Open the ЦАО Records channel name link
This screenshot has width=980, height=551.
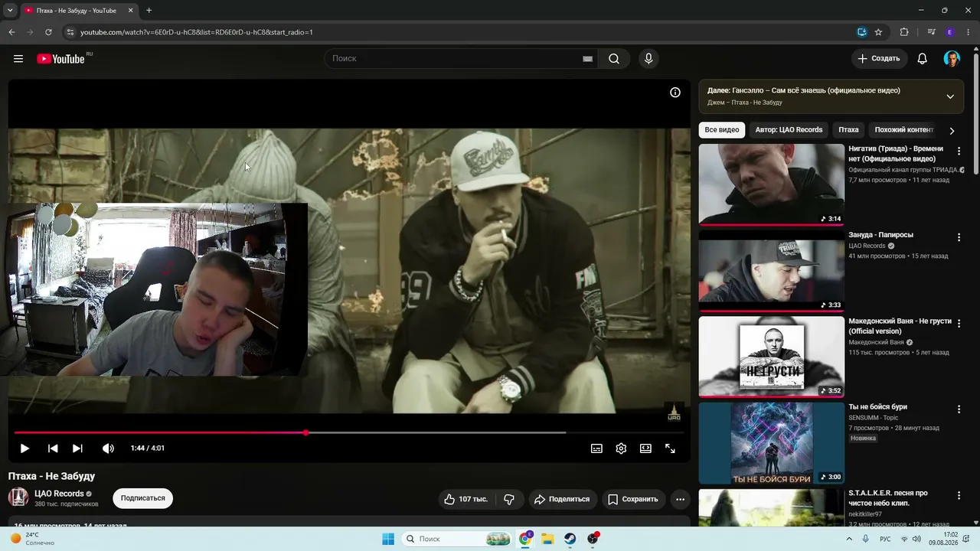point(59,494)
